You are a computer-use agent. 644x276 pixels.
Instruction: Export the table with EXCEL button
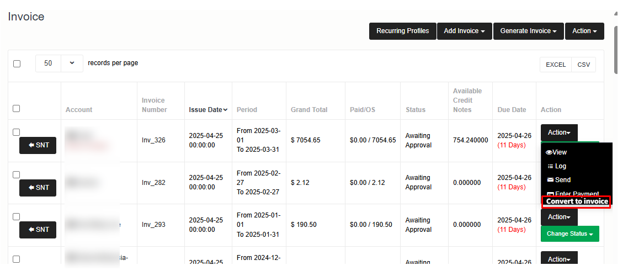pos(556,65)
